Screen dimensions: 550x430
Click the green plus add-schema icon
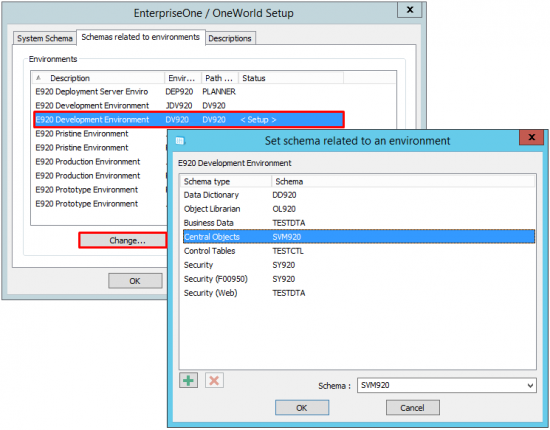pos(189,380)
